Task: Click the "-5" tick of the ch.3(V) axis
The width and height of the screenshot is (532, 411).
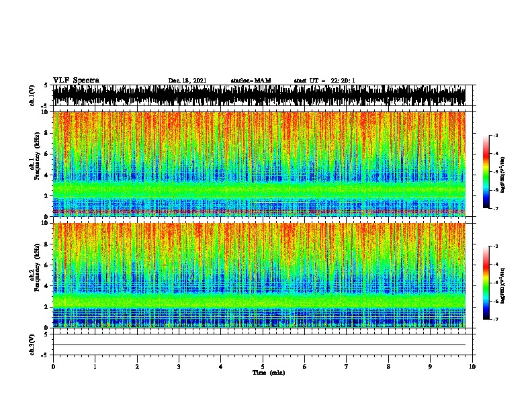Action: (45, 355)
